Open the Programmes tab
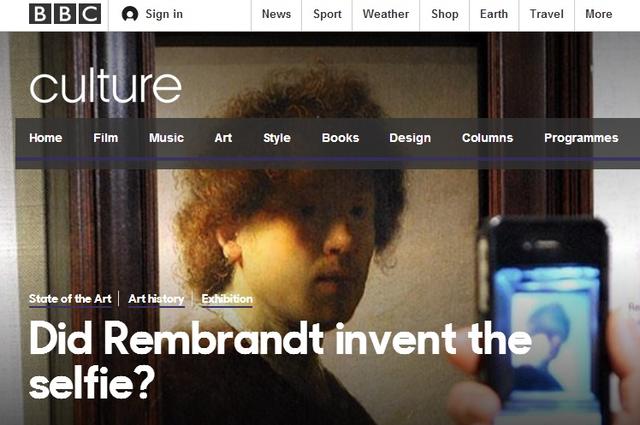The height and width of the screenshot is (425, 640). coord(581,138)
